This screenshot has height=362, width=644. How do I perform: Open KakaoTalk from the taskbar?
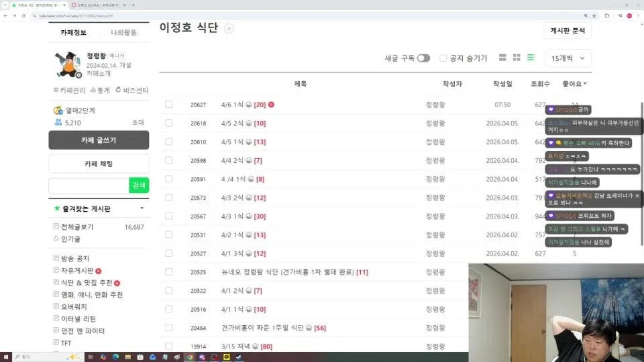[x=226, y=357]
